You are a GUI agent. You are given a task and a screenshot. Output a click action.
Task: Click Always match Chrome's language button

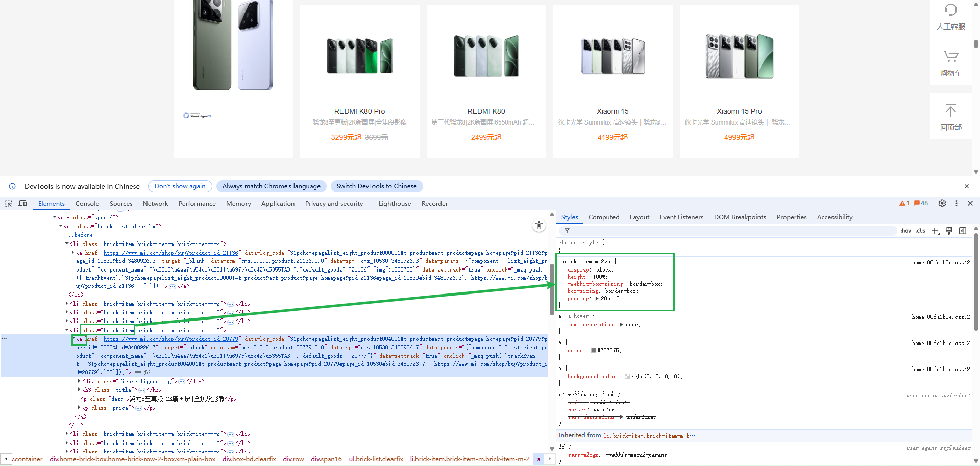tap(272, 186)
